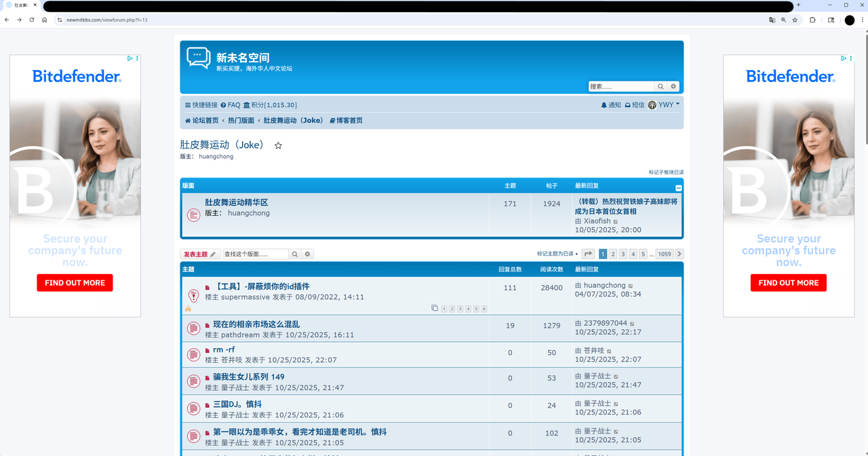The image size is (868, 456).
Task: Click the next page chevron in pagination
Action: [679, 254]
